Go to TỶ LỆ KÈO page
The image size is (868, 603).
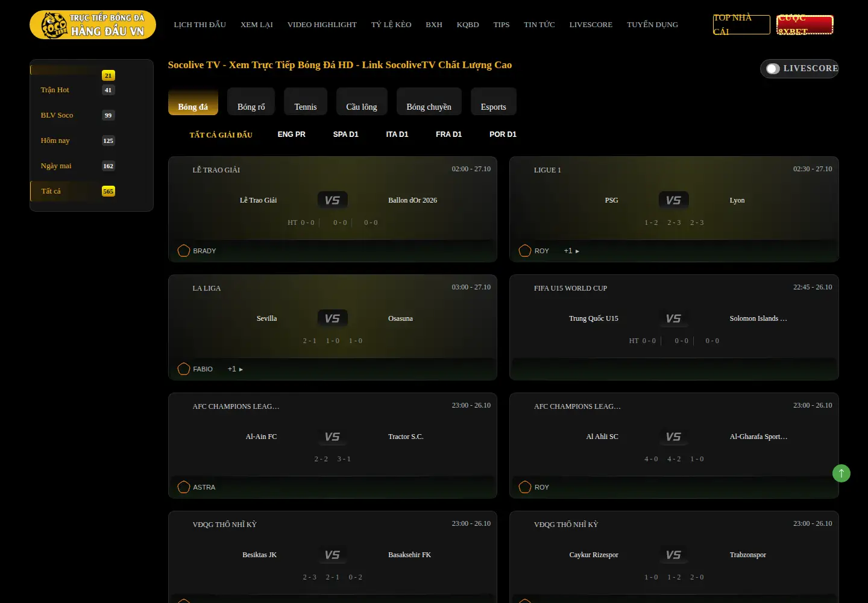pos(391,25)
